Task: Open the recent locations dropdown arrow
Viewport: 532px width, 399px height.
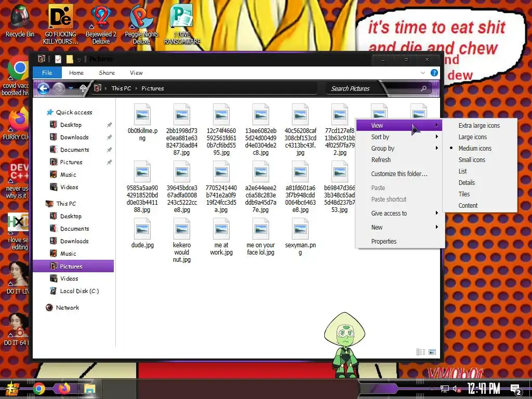Action: [71, 88]
